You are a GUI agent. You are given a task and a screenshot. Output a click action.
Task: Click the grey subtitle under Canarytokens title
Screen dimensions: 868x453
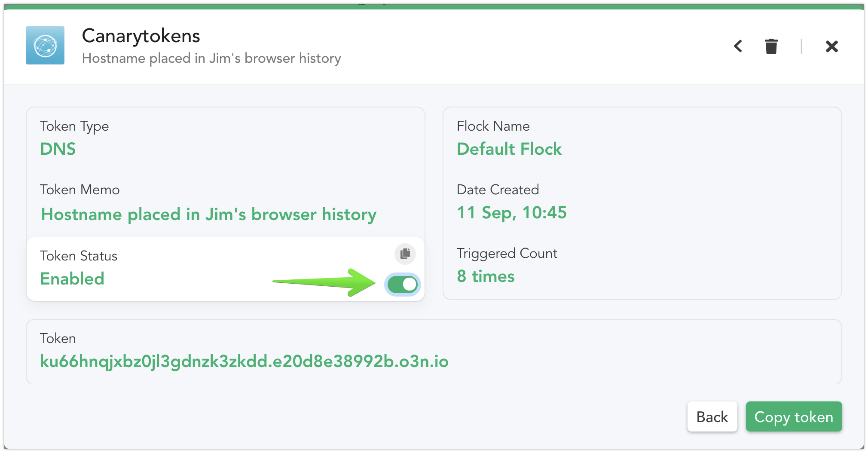[211, 58]
